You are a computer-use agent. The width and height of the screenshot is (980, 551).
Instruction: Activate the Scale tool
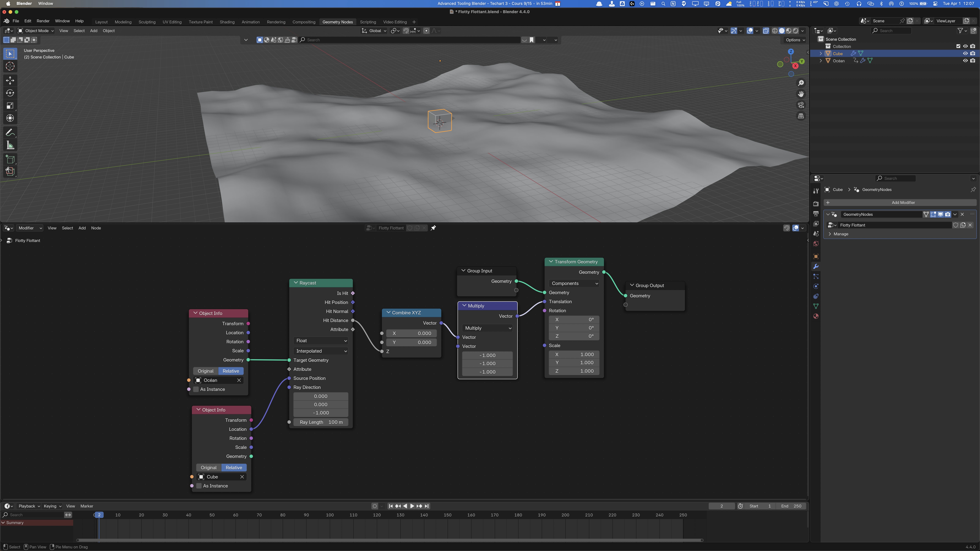coord(10,106)
